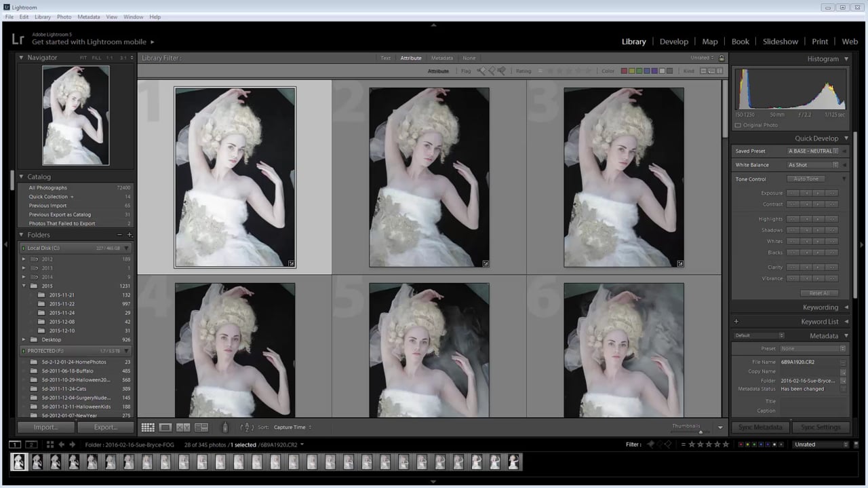The width and height of the screenshot is (868, 488).
Task: Switch to Loupe view in toolbar
Action: coord(165,428)
